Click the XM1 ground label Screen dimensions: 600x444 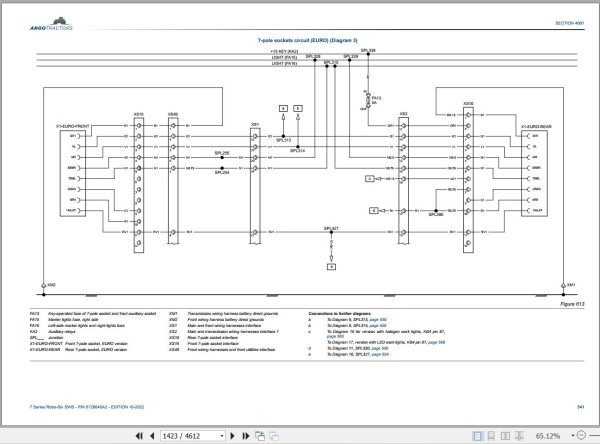coord(571,285)
